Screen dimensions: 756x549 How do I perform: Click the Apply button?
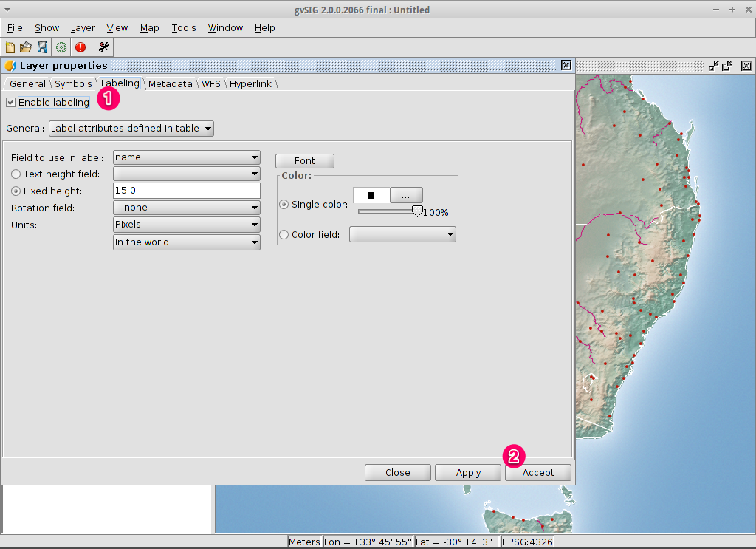coord(468,473)
